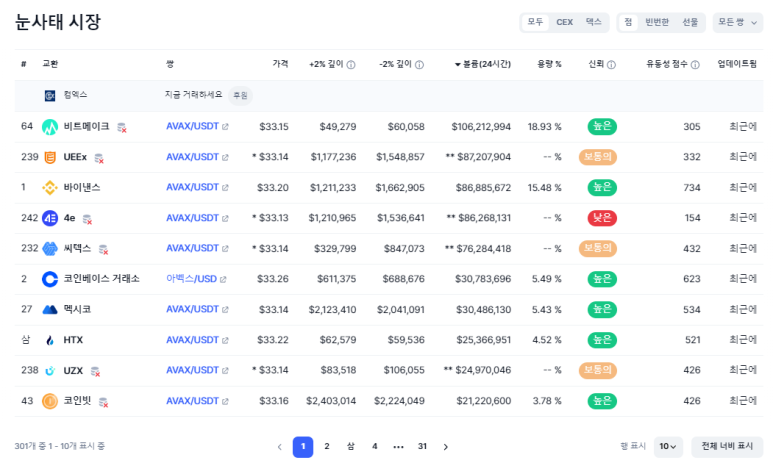Click the reserve warning icon next to 4e
This screenshot has height=463, width=773.
point(87,219)
